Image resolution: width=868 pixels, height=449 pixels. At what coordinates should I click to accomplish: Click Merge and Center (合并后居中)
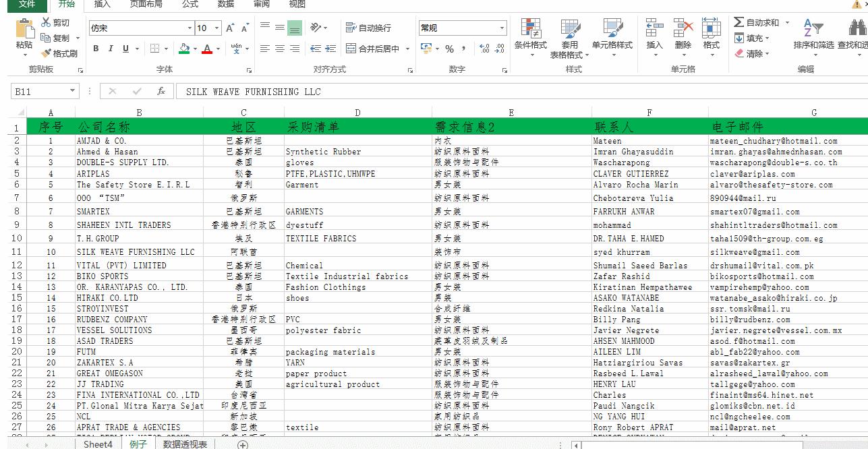tap(373, 49)
